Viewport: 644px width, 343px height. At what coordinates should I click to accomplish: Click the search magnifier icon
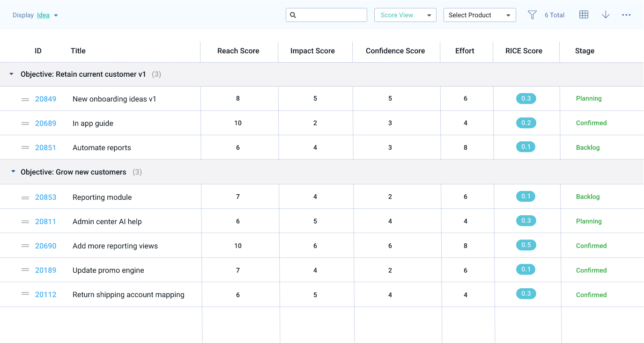[x=293, y=15]
